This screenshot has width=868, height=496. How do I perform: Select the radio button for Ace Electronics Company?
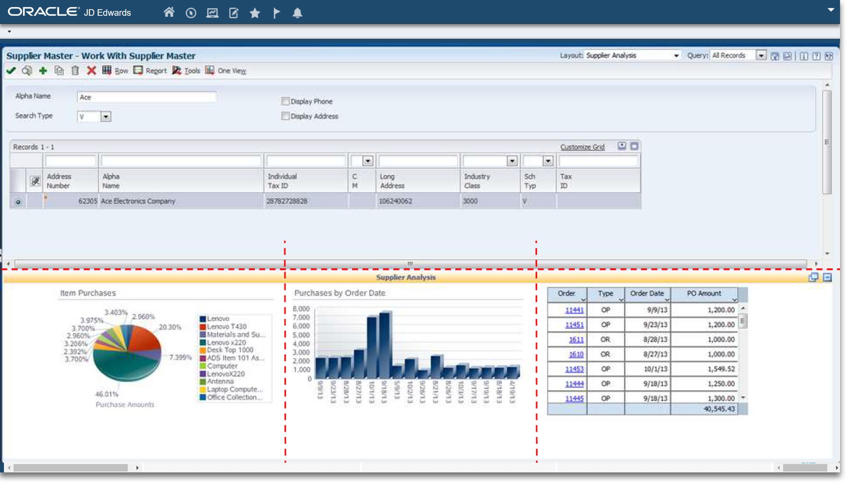click(17, 202)
